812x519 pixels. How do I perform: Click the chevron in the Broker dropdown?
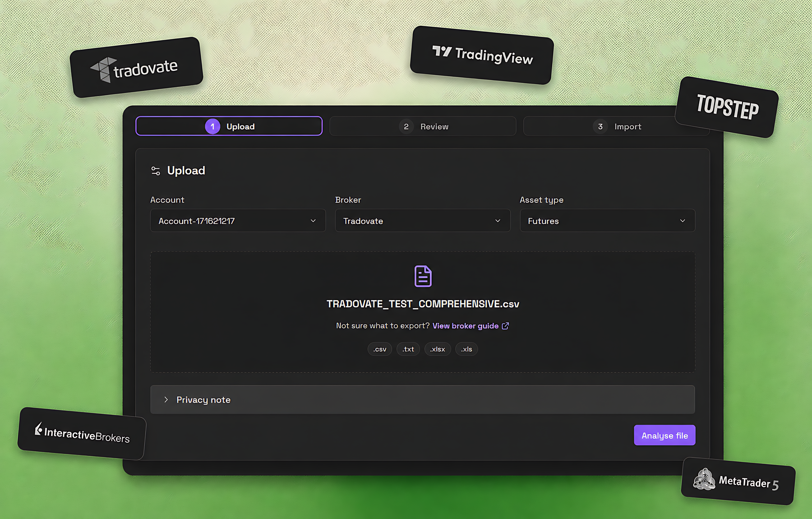click(498, 221)
